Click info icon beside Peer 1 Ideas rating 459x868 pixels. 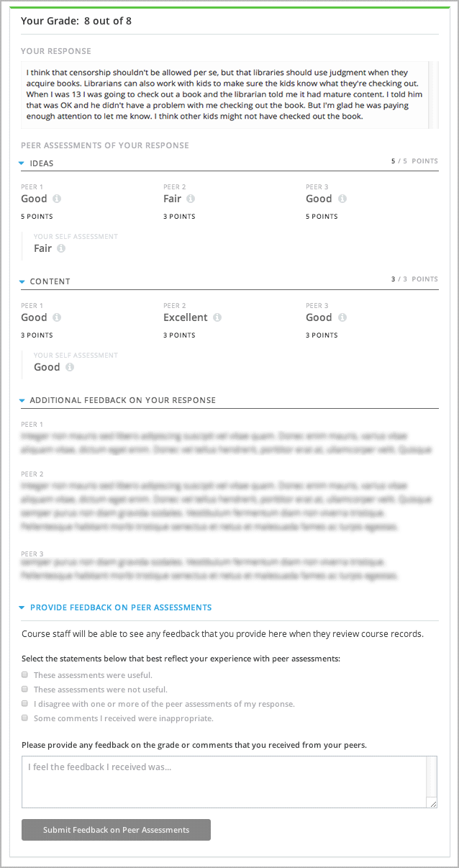pyautogui.click(x=57, y=199)
